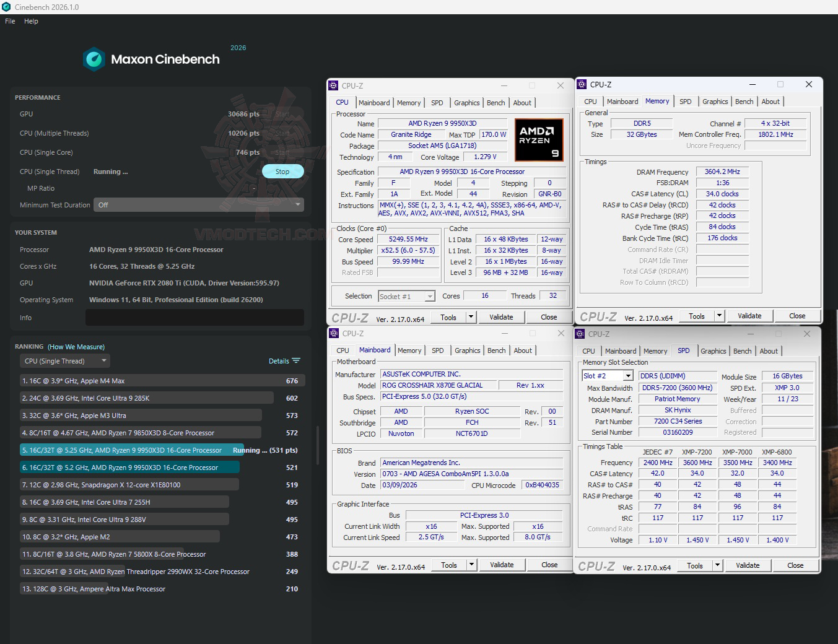Screen dimensions: 838x644
Task: Click the Maxon Cinebench logo icon
Action: [94, 59]
